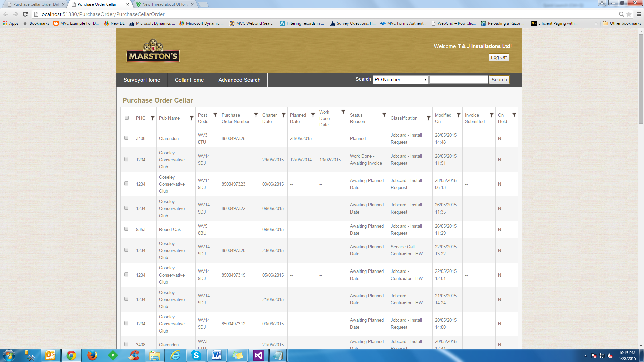
Task: Open the Status Reason filter funnel
Action: (384, 115)
